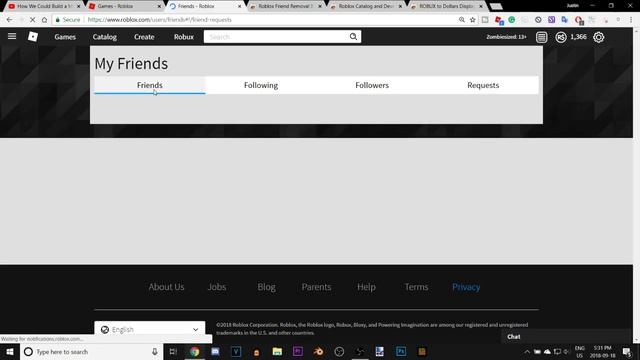Open the Roblox messages feed icon
Image resolution: width=640 pixels, height=360 pixels.
[542, 37]
